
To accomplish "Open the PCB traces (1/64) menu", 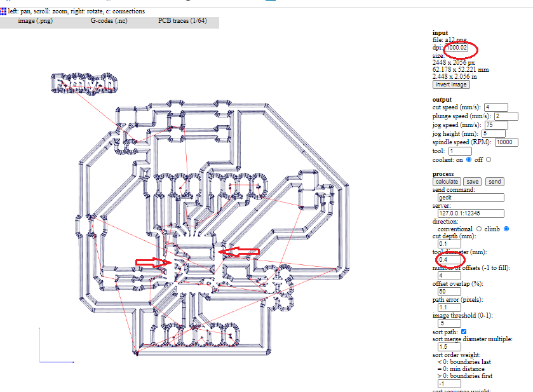I will point(182,21).
